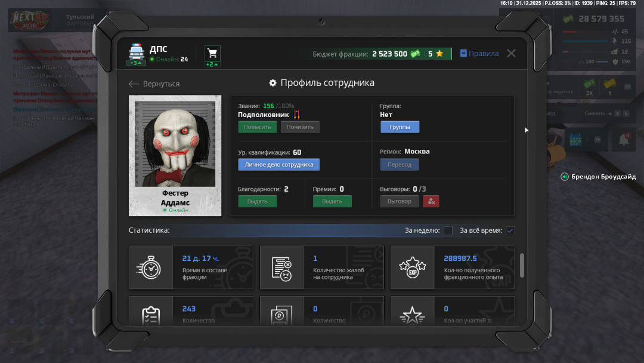The image size is (644, 363).
Task: Open the shopping cart store icon
Action: (x=212, y=53)
